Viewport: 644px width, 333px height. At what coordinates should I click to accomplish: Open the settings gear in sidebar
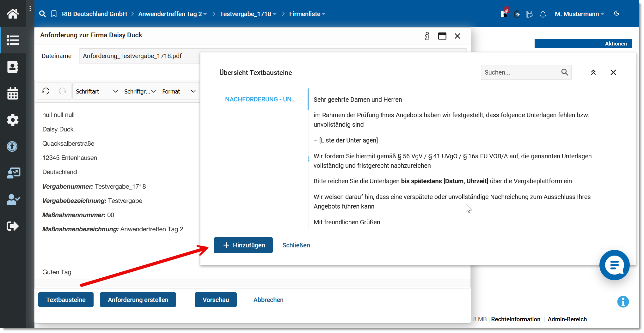13,120
